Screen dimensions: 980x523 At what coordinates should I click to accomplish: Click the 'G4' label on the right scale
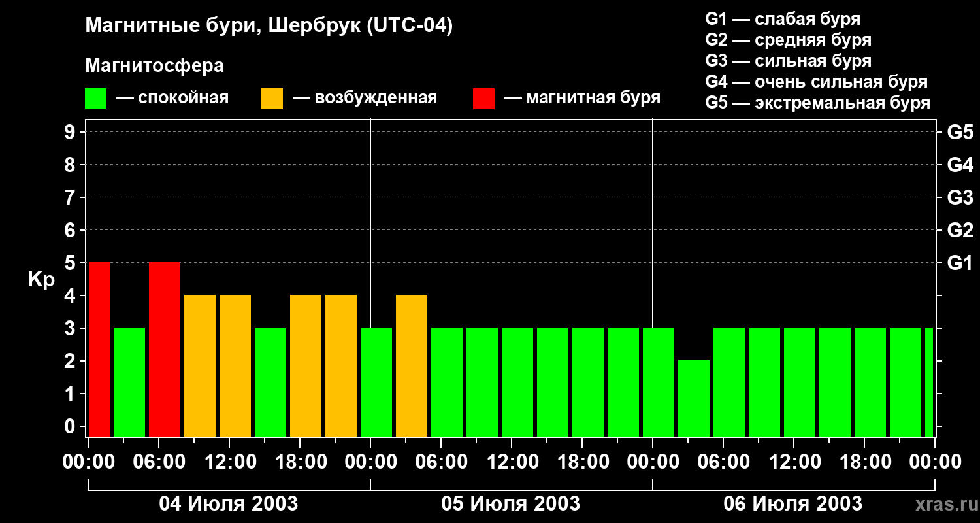pos(960,165)
